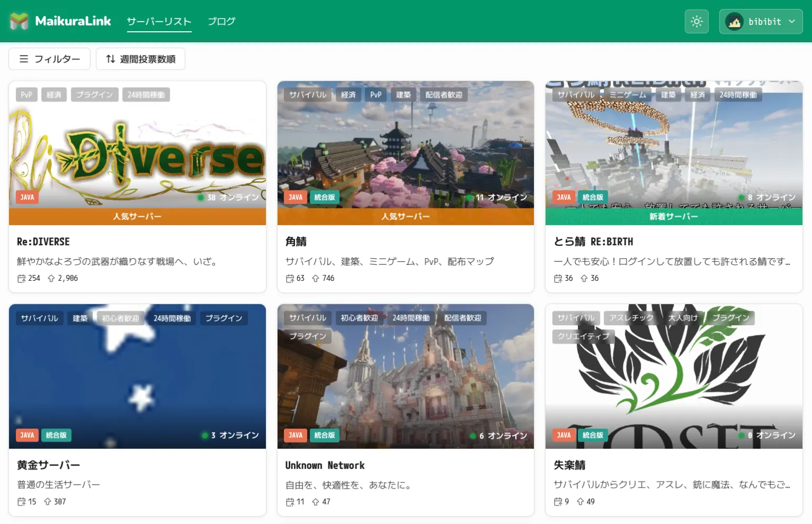Open the 角鯖 server banner image
The image size is (812, 524).
[405, 144]
